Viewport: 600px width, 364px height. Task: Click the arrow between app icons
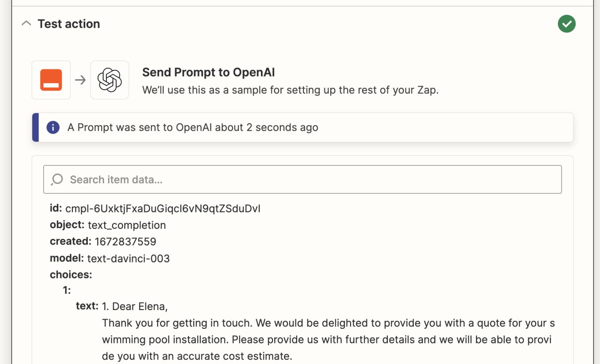pyautogui.click(x=80, y=80)
